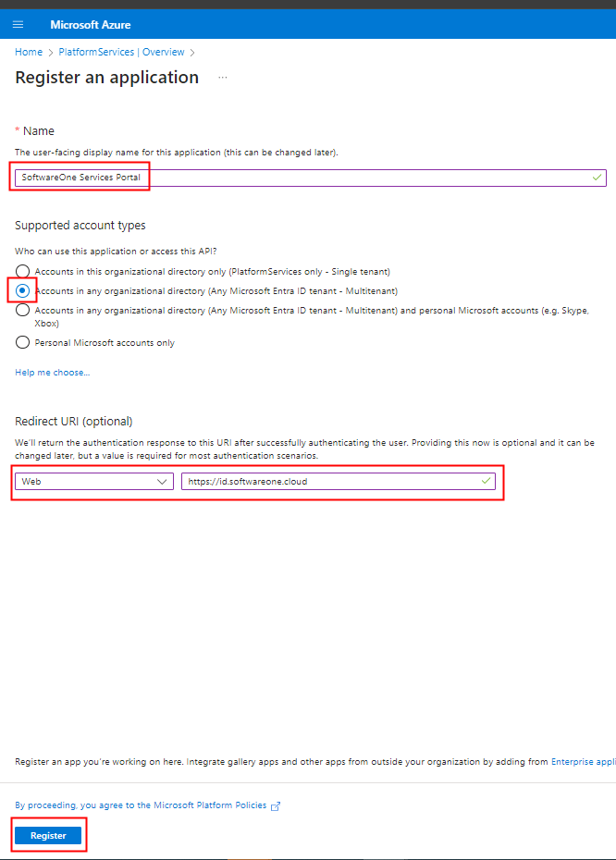Select multitenant organizational directory option
Viewport: 616px width, 860px height.
(x=22, y=290)
